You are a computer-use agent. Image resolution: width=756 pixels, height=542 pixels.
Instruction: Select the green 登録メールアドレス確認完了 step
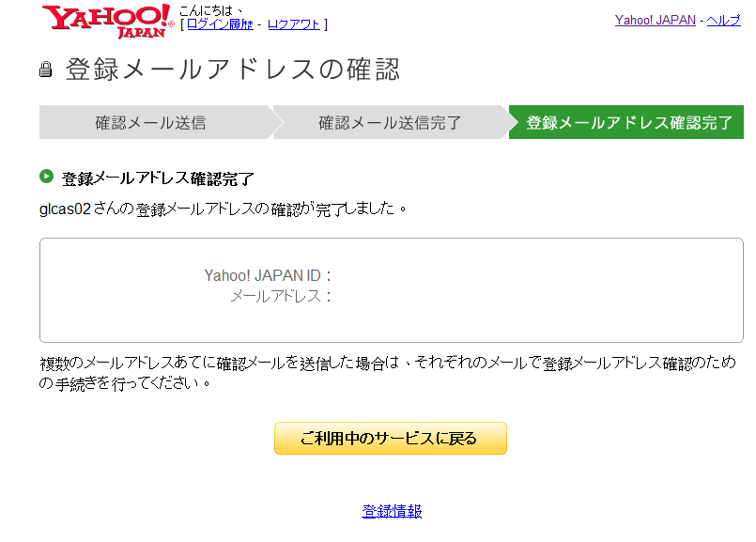click(629, 122)
